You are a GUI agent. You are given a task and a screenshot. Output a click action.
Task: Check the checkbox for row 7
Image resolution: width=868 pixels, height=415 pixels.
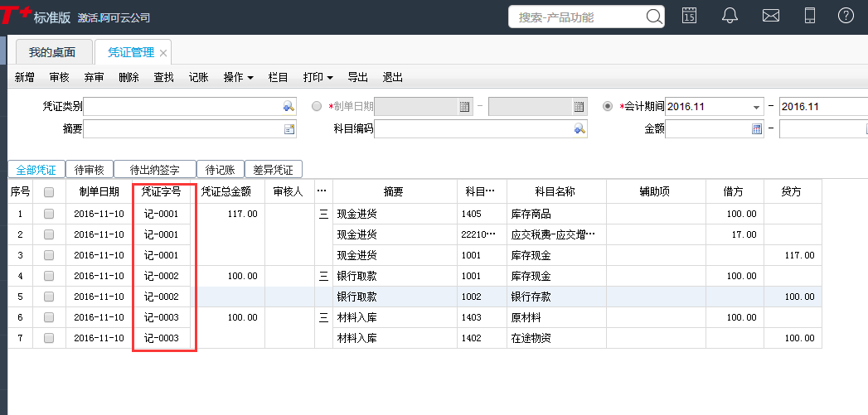tap(49, 338)
